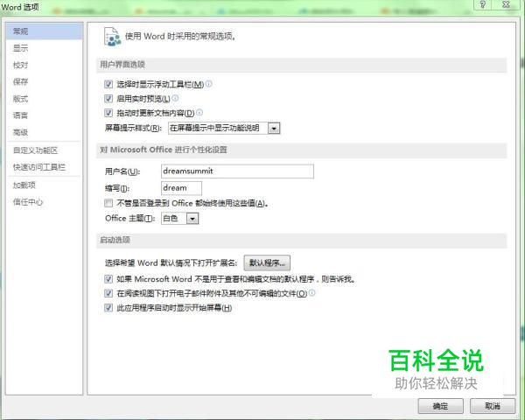This screenshot has width=525, height=420.
Task: Open the 保存 options category
Action: (20, 81)
